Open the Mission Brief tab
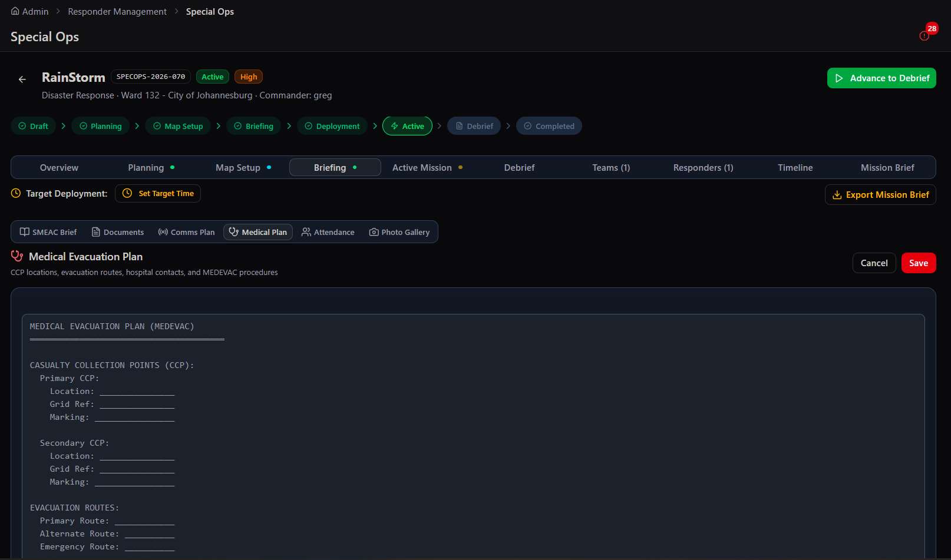 (x=887, y=168)
